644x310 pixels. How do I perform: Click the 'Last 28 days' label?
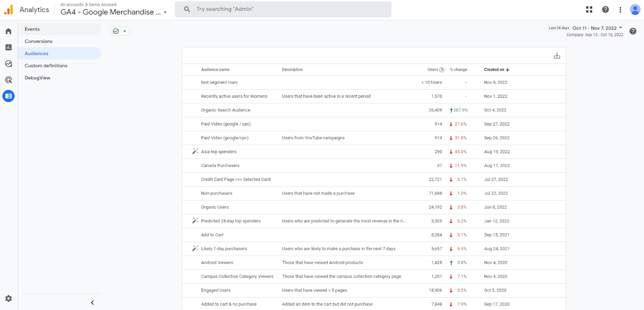(x=559, y=28)
